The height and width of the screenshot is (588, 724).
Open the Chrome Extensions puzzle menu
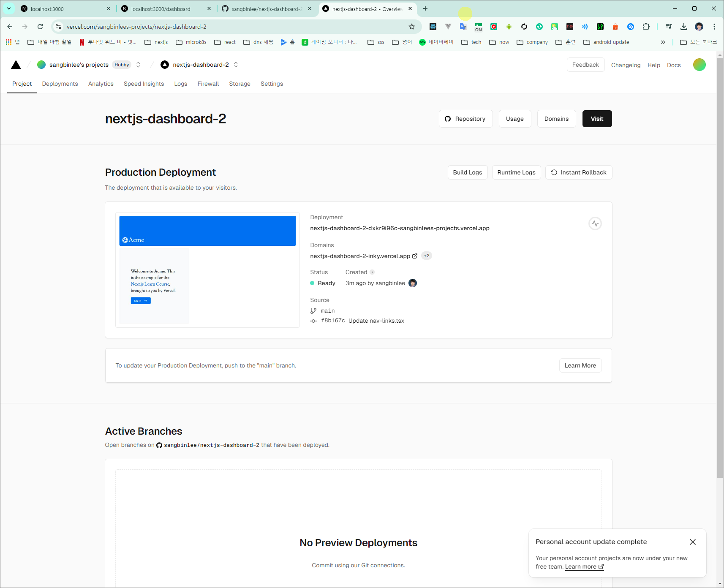pos(646,27)
